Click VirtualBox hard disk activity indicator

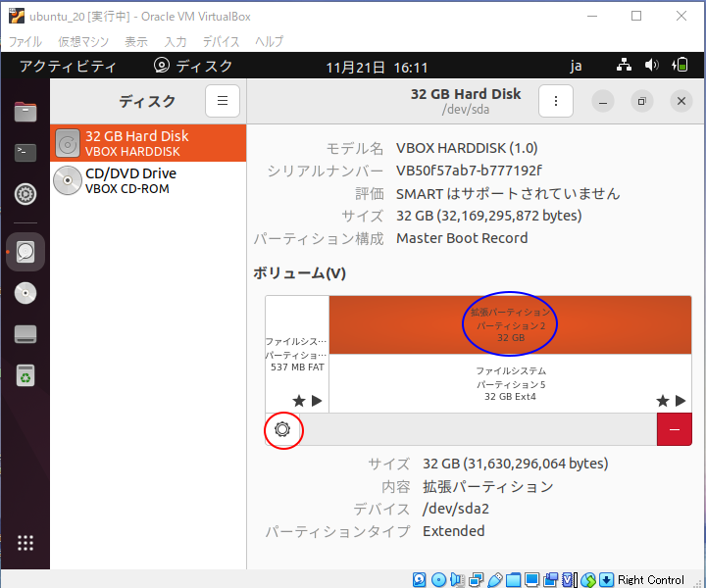click(x=420, y=579)
